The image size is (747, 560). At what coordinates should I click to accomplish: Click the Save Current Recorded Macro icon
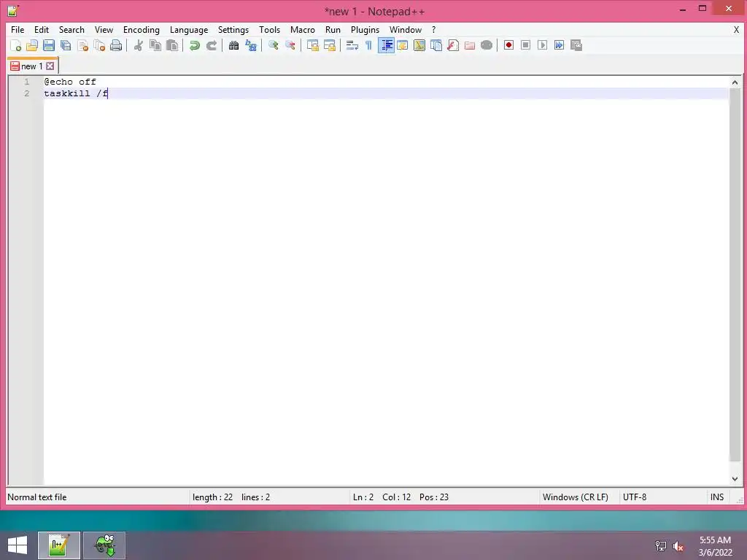click(576, 45)
